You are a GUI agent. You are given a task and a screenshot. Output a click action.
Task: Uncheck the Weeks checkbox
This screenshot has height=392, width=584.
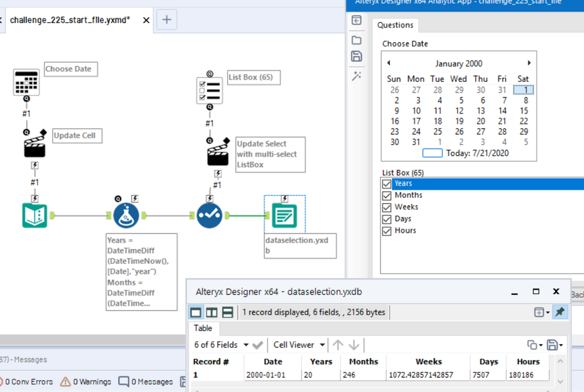(387, 207)
